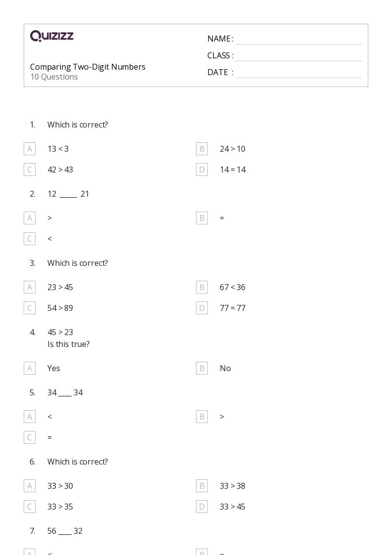392x555 pixels.
Task: Select the DATE input line
Action: pos(299,73)
